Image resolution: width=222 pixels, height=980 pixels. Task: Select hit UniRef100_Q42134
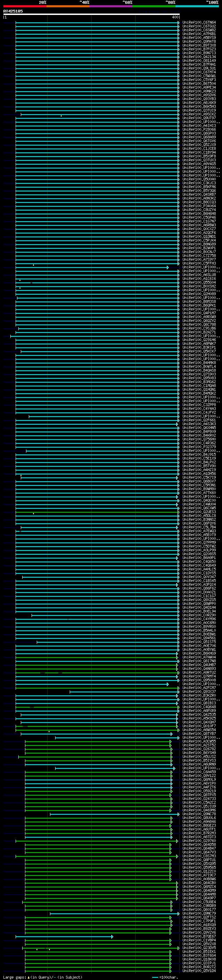coord(199,57)
